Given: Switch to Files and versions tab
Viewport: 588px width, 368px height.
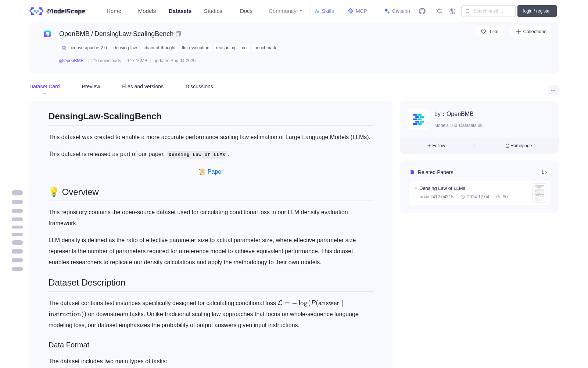Looking at the screenshot, I should (143, 86).
